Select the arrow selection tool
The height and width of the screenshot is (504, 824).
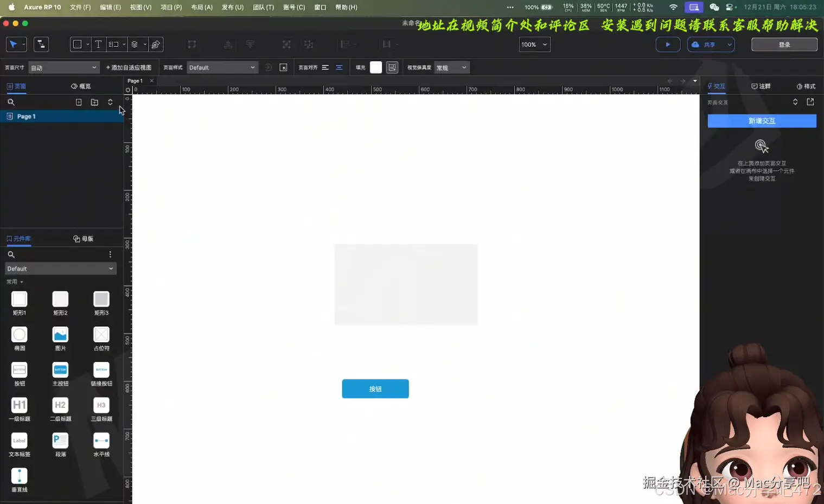click(13, 44)
